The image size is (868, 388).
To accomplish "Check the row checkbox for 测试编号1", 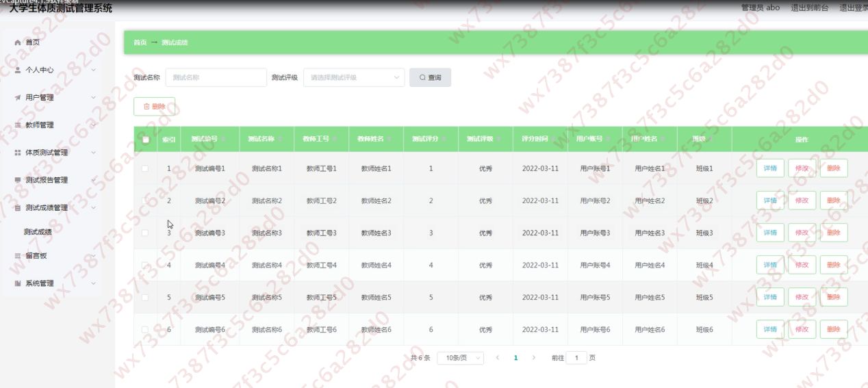I will click(145, 168).
